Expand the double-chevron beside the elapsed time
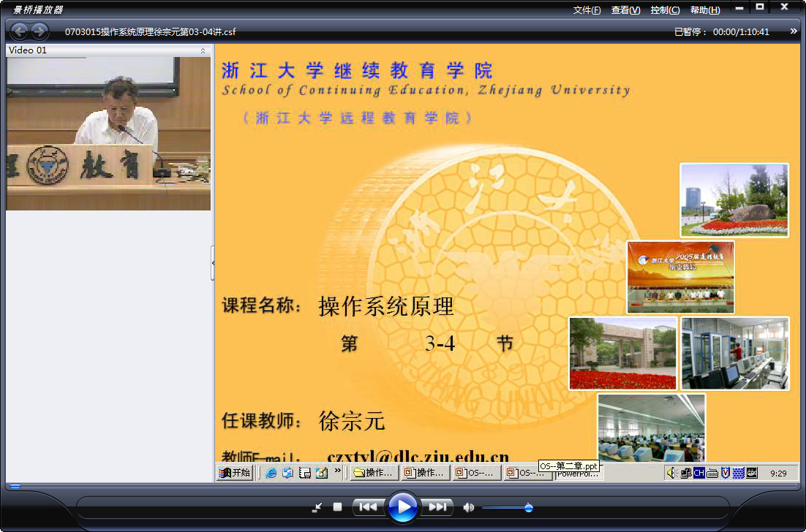Viewport: 806px width, 532px height. pyautogui.click(x=794, y=31)
